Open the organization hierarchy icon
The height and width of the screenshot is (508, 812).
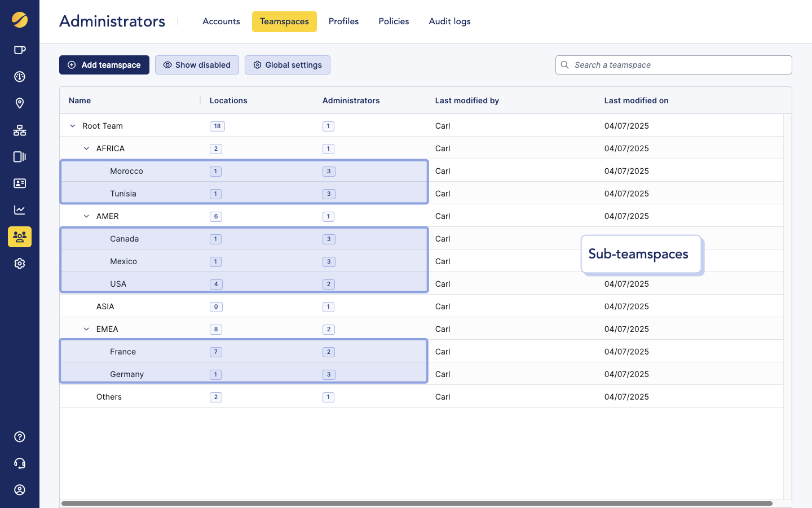[20, 130]
